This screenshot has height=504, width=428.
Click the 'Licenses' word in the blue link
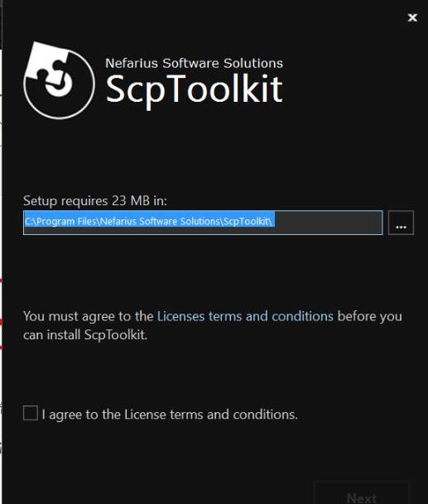tap(180, 316)
